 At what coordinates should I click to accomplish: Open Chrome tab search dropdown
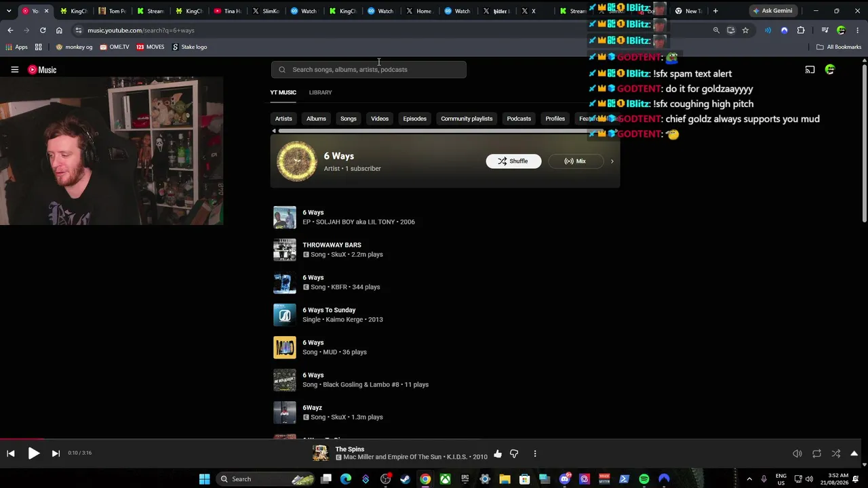coord(9,11)
